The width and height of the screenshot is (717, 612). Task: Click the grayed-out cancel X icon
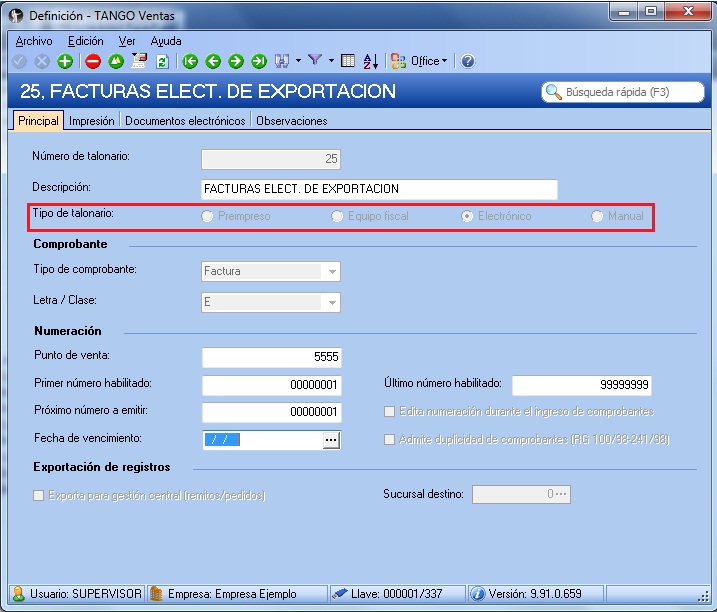[x=42, y=61]
